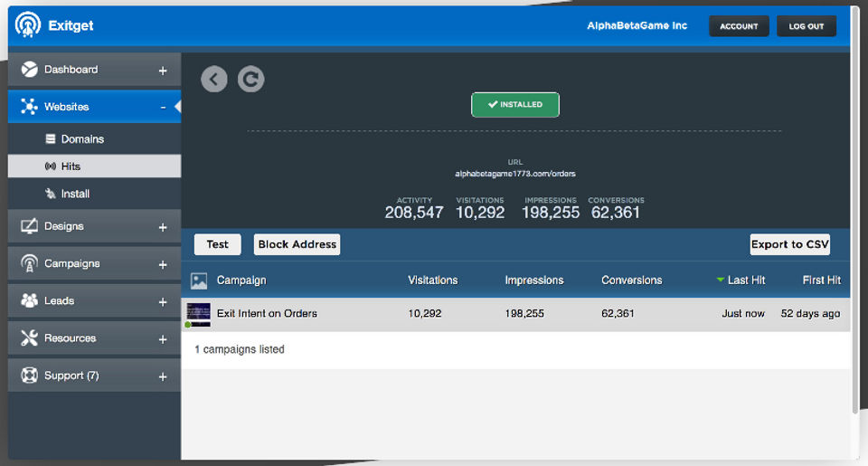Open the alphabetagame1773.com/orders URL
Screen dimensions: 868x466
pos(515,174)
